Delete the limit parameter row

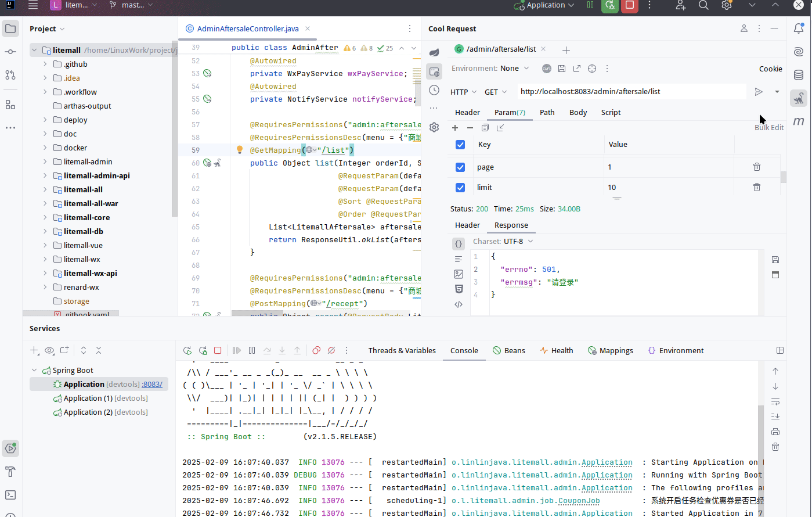(x=757, y=187)
